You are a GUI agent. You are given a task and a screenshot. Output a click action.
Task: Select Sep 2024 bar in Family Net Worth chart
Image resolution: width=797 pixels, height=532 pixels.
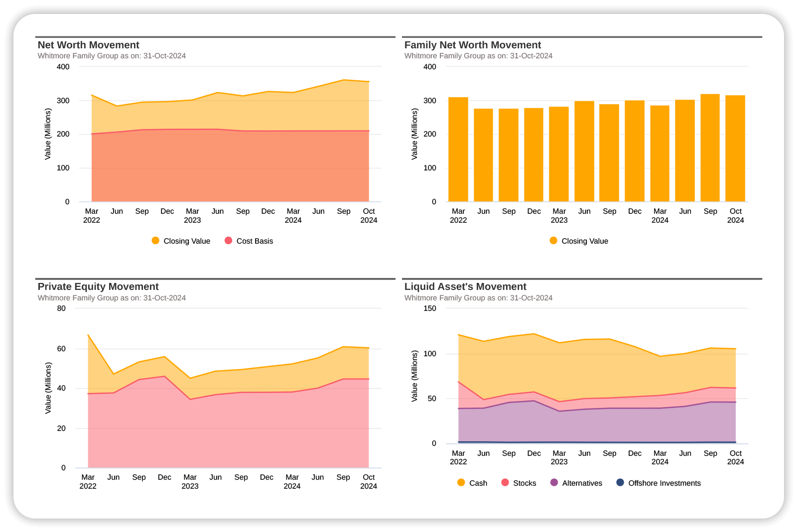click(x=710, y=148)
